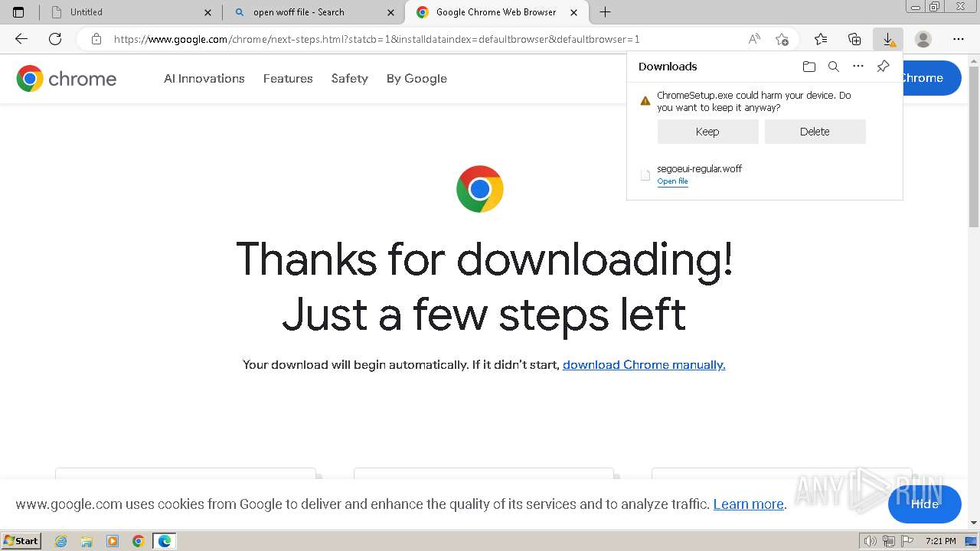Open the tab actions menu icon
The height and width of the screenshot is (551, 980).
pyautogui.click(x=18, y=12)
